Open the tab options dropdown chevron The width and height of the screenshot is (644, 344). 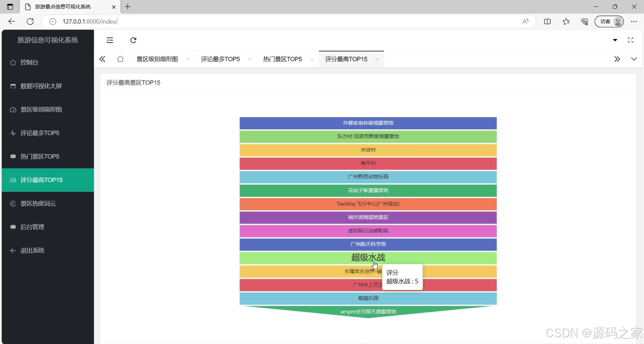[634, 59]
